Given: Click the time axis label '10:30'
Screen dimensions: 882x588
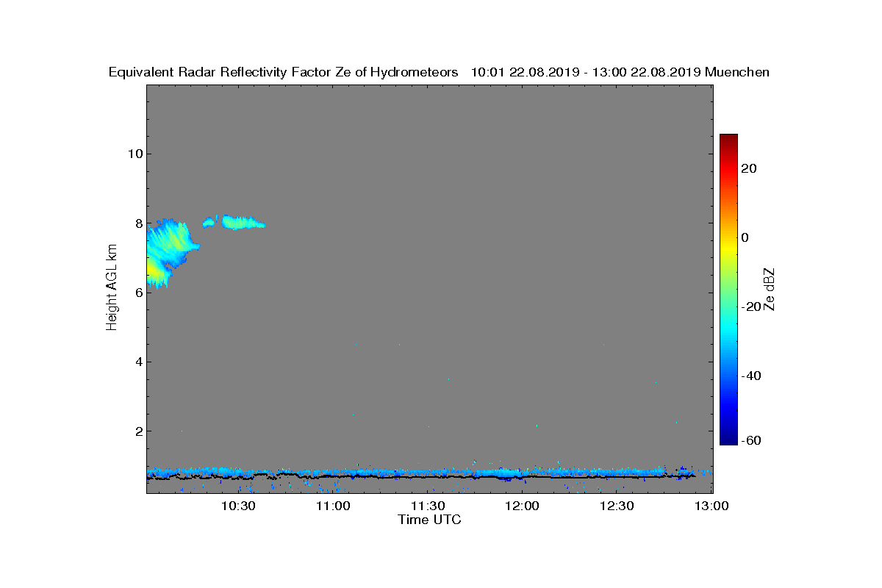Looking at the screenshot, I should point(238,506).
